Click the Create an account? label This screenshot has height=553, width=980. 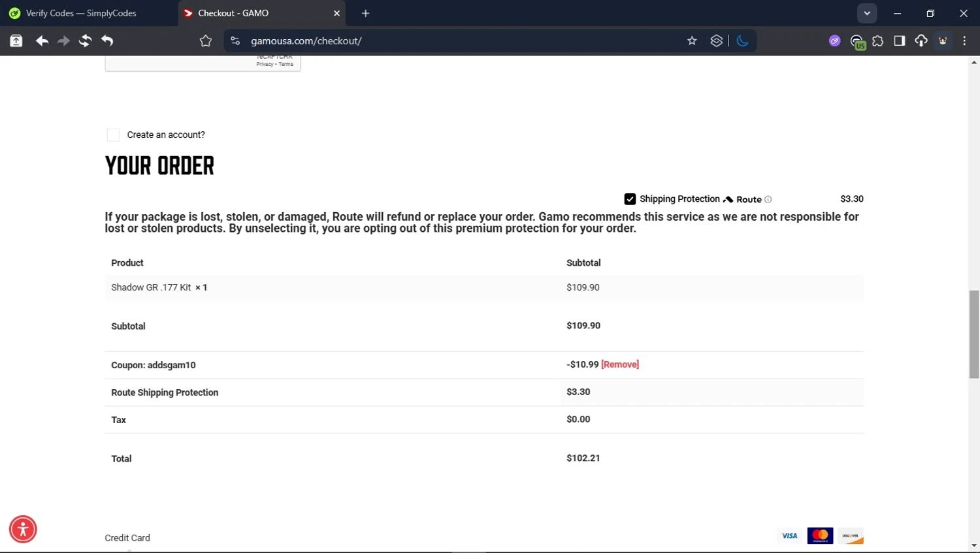(x=166, y=135)
